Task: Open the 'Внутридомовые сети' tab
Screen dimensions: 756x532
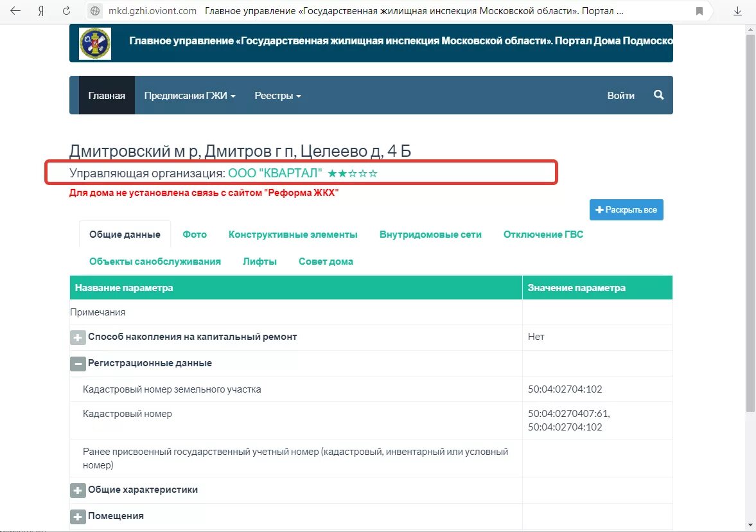Action: (x=430, y=235)
